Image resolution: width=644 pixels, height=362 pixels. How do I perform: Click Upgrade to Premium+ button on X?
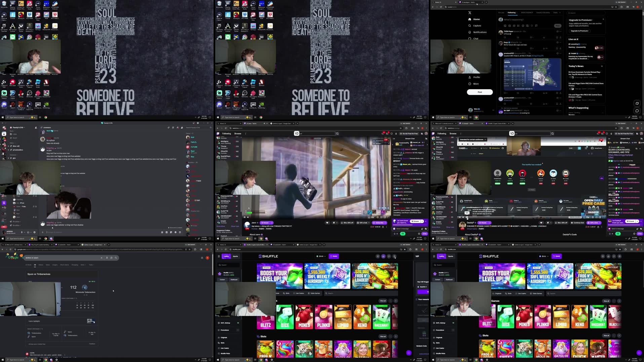579,31
